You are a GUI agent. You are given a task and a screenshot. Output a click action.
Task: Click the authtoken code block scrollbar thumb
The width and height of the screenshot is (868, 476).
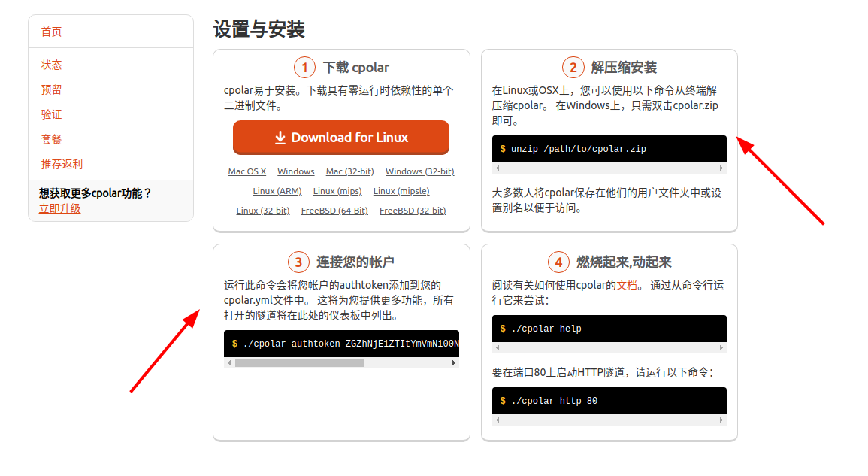coord(299,363)
